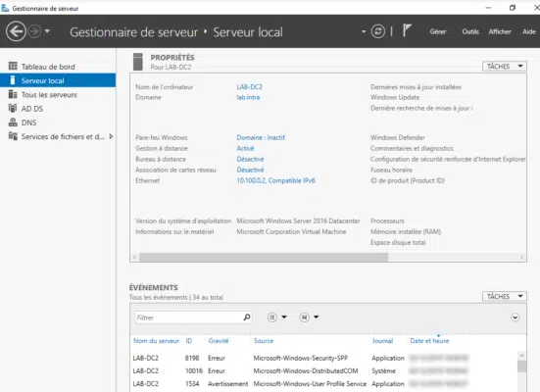
Task: Expand Services de fichiers submenu arrow
Action: pos(111,136)
